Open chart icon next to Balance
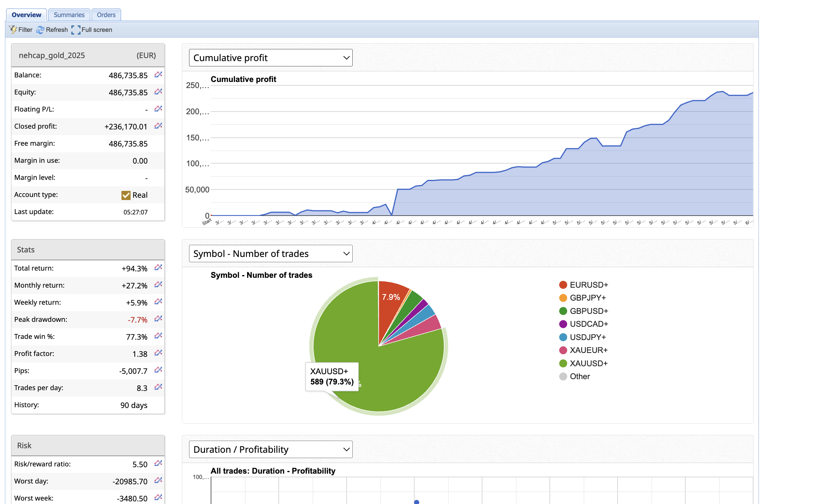The image size is (839, 504). point(158,75)
